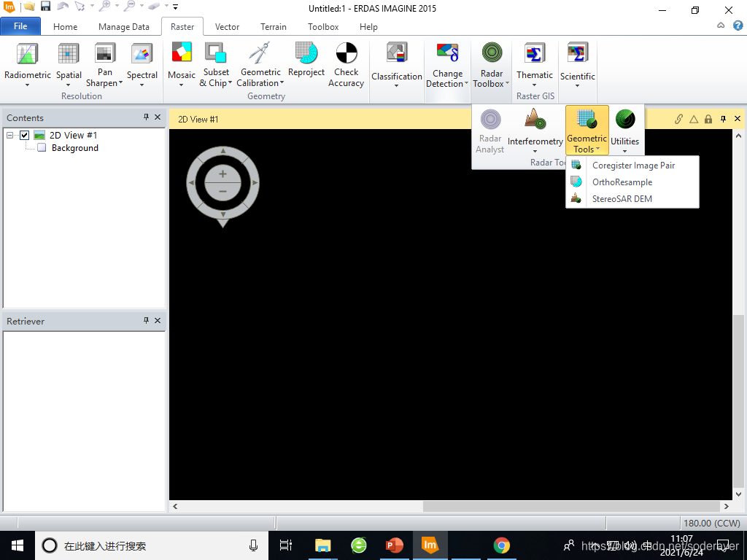This screenshot has width=747, height=560.
Task: Choose OrthoResample from the menu
Action: coord(632,182)
